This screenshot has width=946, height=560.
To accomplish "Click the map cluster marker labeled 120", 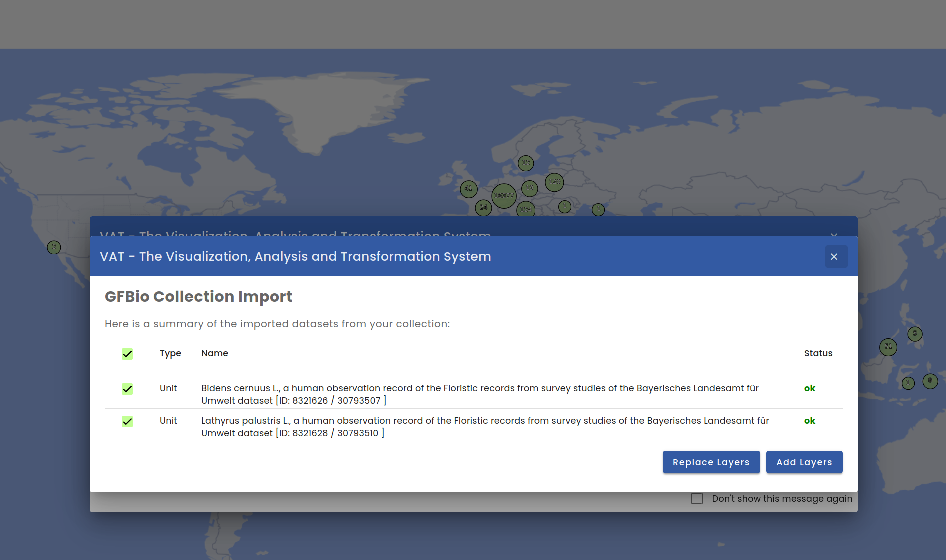I will coord(554,182).
